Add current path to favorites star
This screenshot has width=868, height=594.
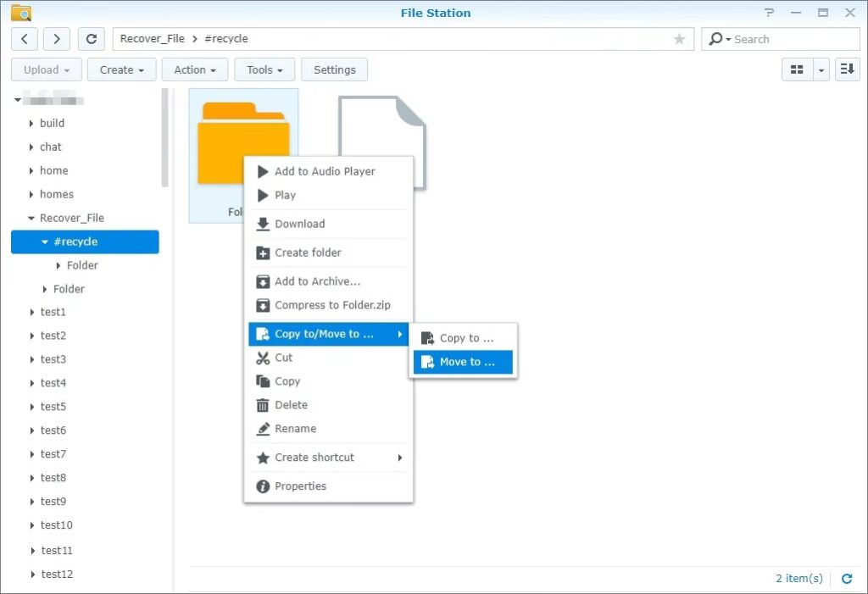(679, 39)
